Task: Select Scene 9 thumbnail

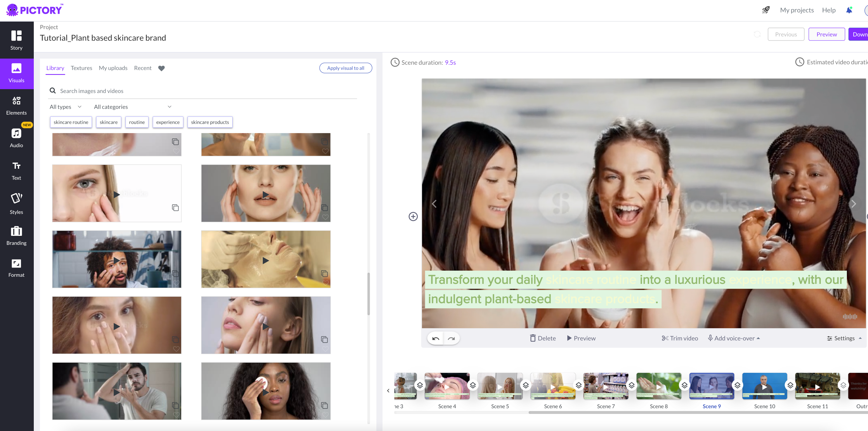Action: point(711,386)
